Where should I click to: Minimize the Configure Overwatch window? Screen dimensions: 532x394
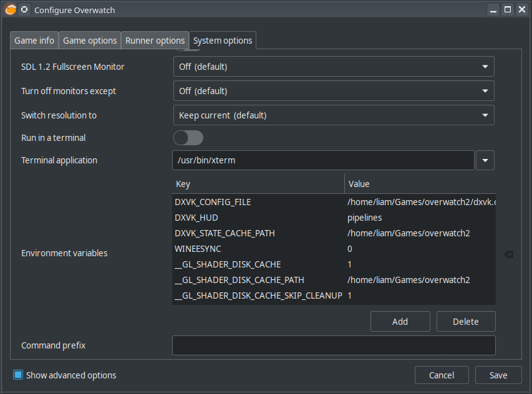click(493, 9)
